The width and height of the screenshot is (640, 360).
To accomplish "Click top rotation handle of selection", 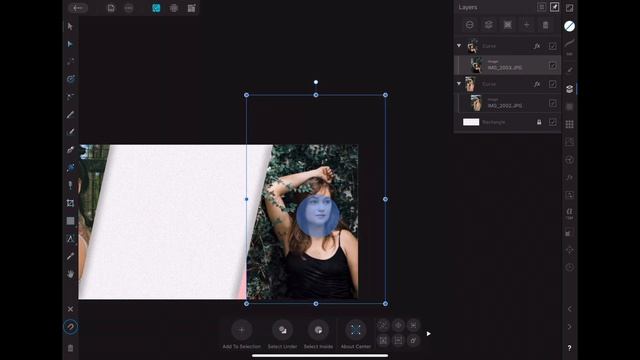I will pyautogui.click(x=316, y=82).
